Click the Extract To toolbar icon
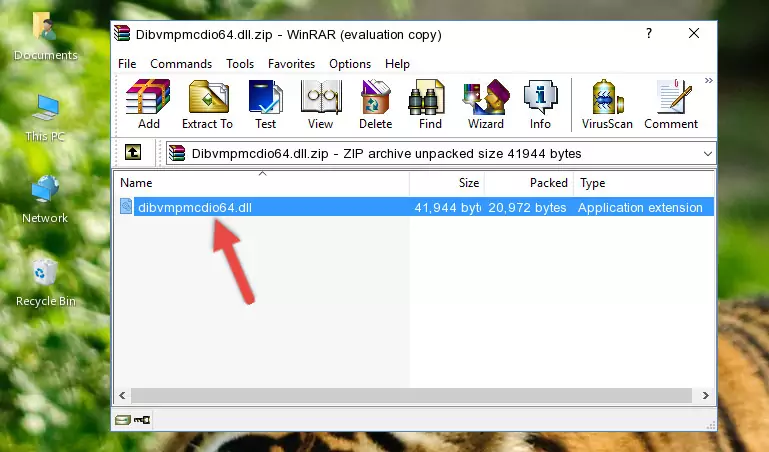Screen dimensions: 769x452 pyautogui.click(x=207, y=104)
